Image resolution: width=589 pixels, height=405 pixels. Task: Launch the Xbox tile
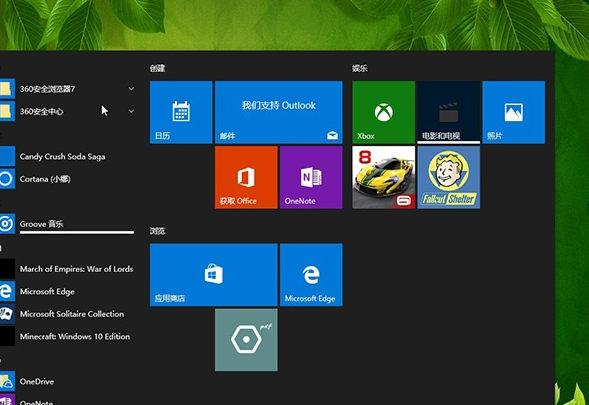tap(384, 112)
